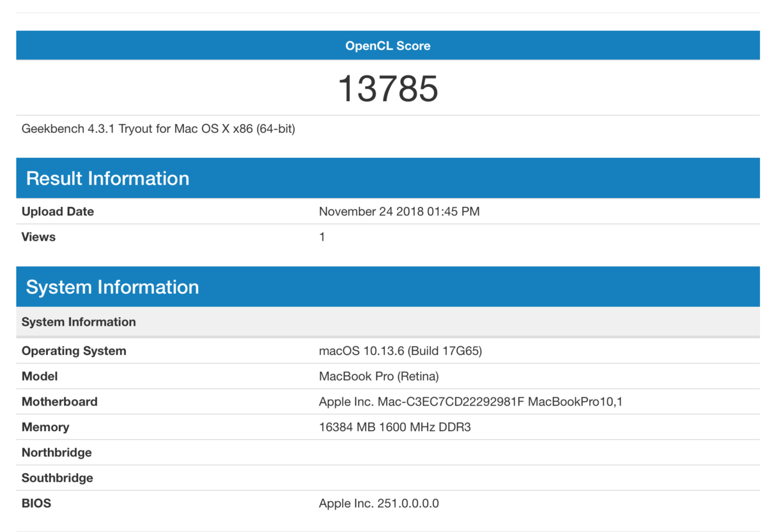Select the "Memory" row label

tap(45, 427)
